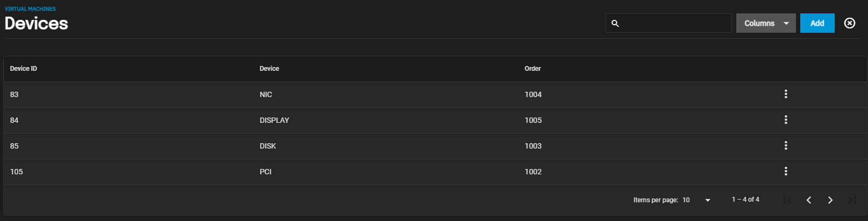Add a new device
Viewport: 868px width, 221px height.
point(817,23)
